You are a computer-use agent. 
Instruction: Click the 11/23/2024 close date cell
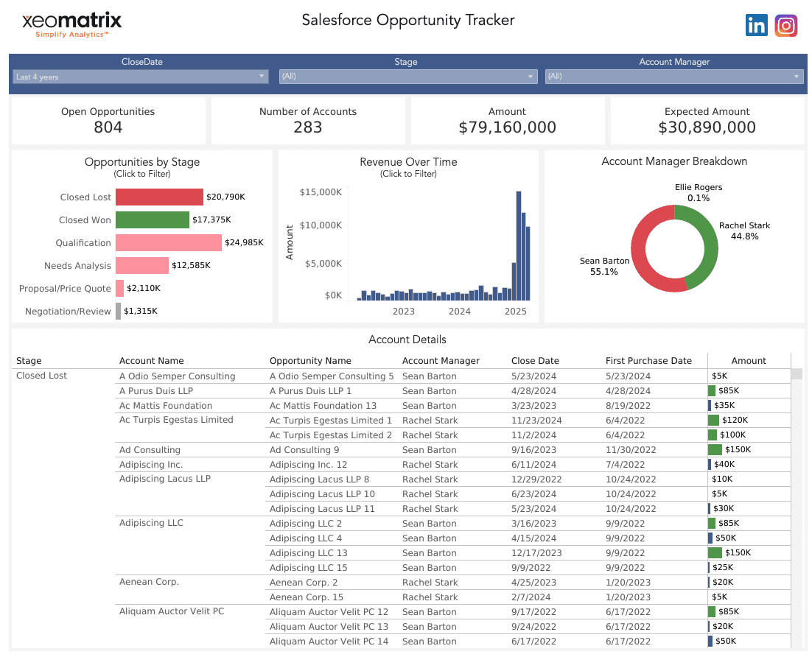[x=536, y=421]
